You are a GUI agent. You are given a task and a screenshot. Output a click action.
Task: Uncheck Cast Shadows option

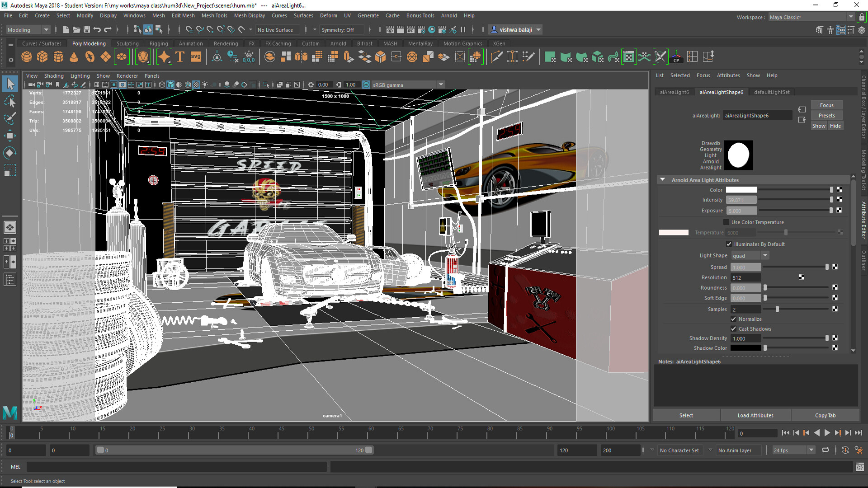(734, 328)
